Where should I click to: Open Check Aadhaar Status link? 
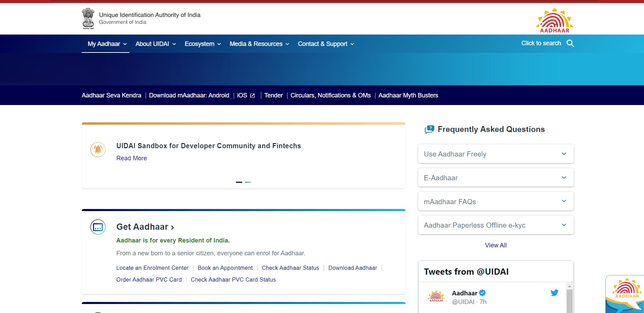coord(291,268)
